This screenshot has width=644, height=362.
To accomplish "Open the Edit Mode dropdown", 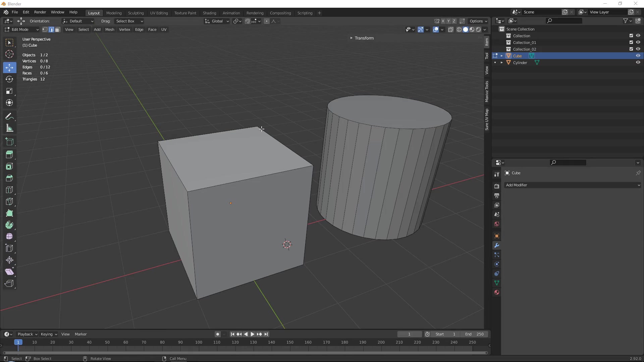I will [x=22, y=29].
